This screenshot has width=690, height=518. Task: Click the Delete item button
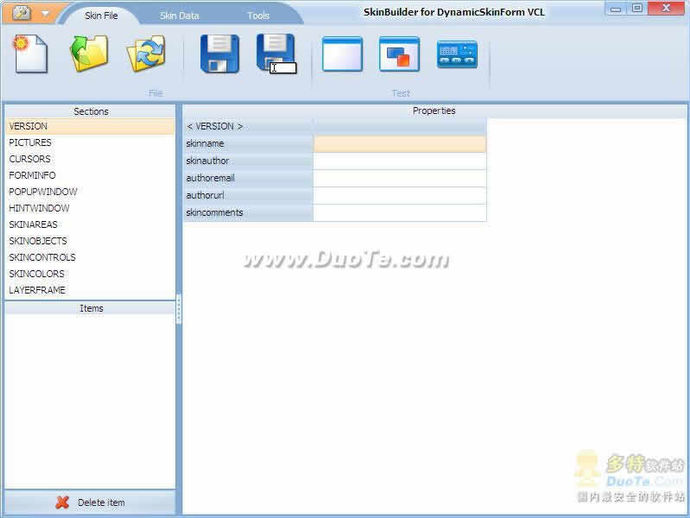point(90,502)
